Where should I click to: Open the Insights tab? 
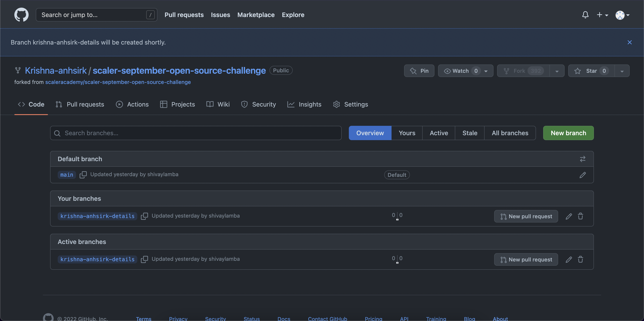[305, 104]
